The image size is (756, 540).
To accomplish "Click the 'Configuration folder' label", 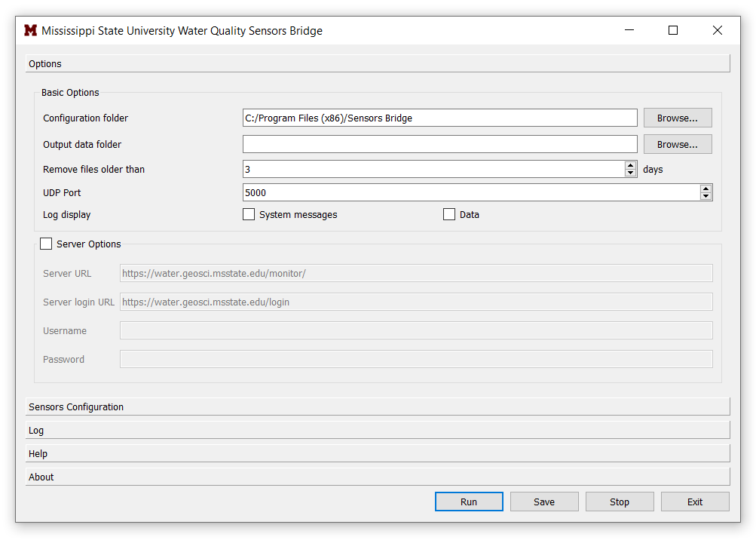I will (85, 118).
